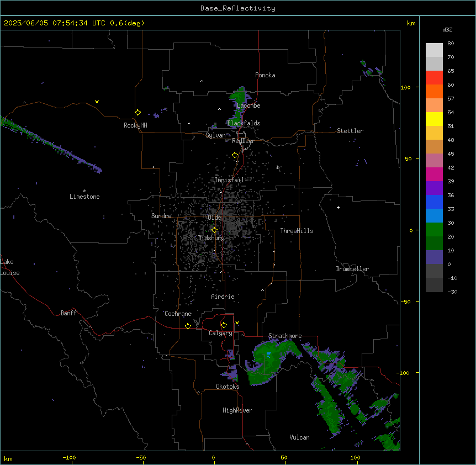Image resolution: width=476 pixels, height=465 pixels.
Task: Click the green echo cell north of Lacombe
Action: coord(239,97)
